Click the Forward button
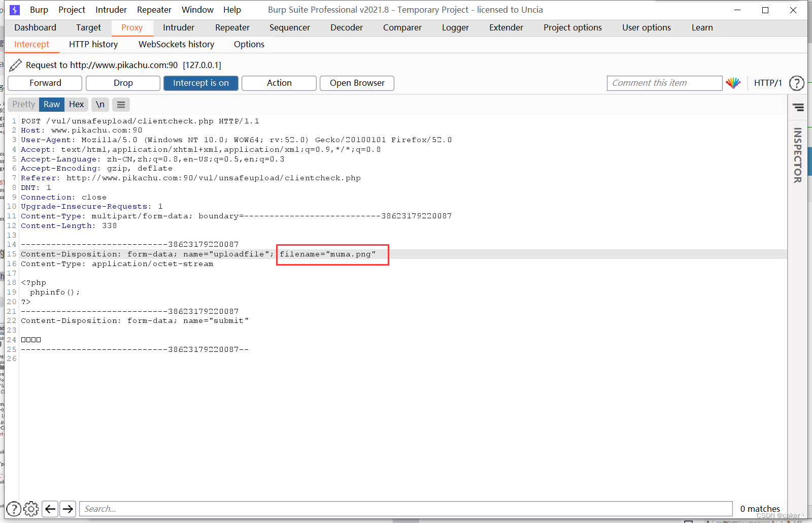 45,83
